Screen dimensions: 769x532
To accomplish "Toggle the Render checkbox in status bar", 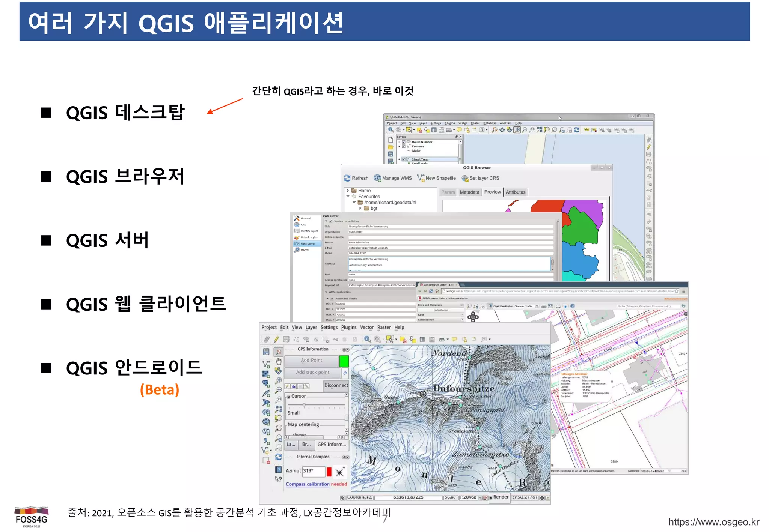I will (x=490, y=498).
